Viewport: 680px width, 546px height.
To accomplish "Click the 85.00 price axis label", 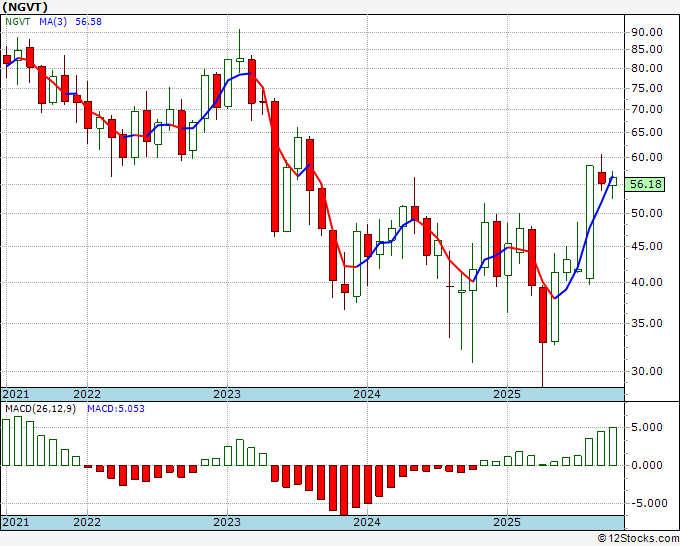I will click(x=647, y=49).
